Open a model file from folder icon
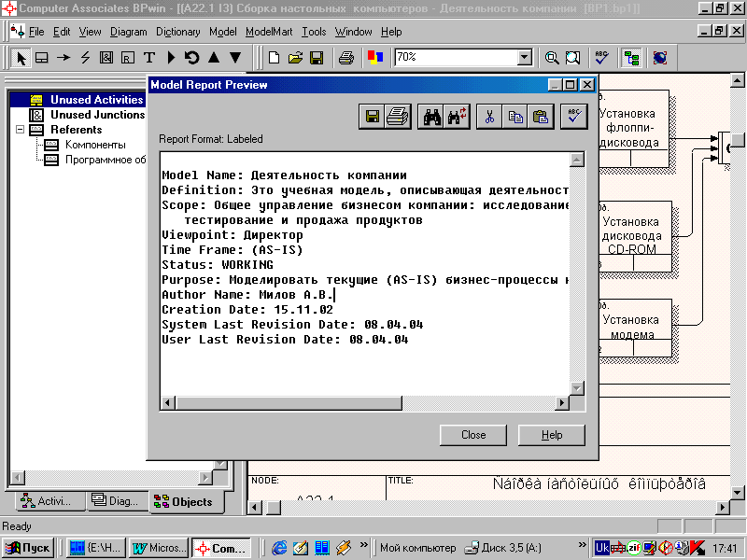The height and width of the screenshot is (560, 747). pyautogui.click(x=295, y=58)
